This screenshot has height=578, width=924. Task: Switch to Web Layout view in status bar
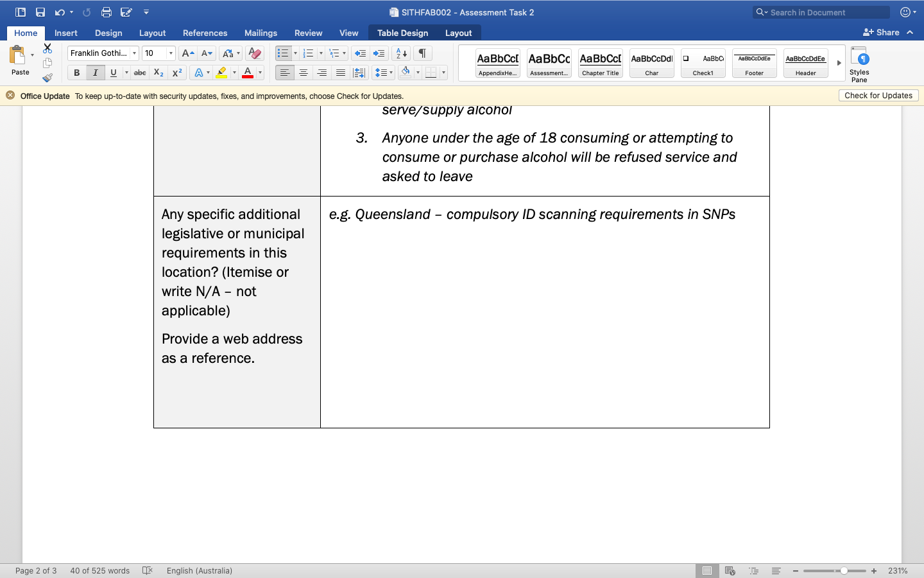730,570
